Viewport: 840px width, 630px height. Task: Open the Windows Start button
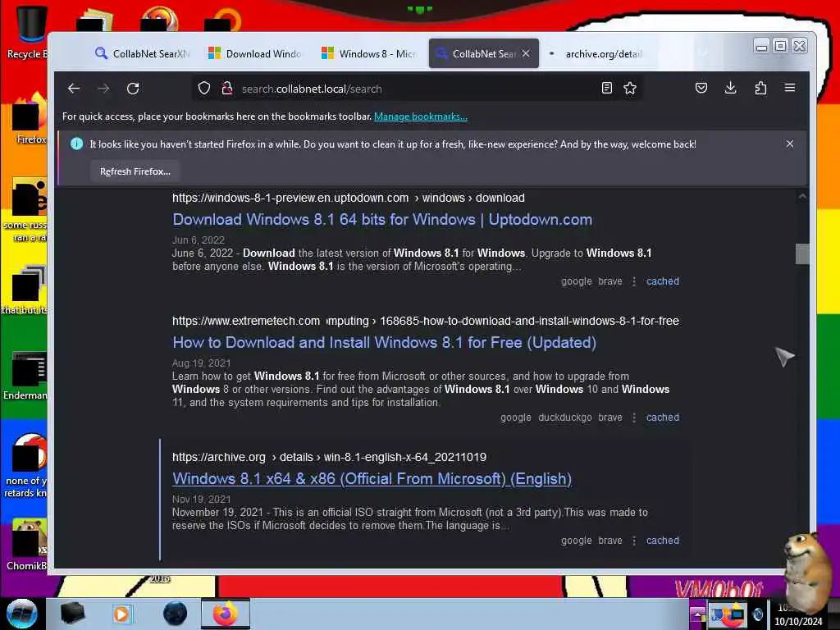[21, 614]
